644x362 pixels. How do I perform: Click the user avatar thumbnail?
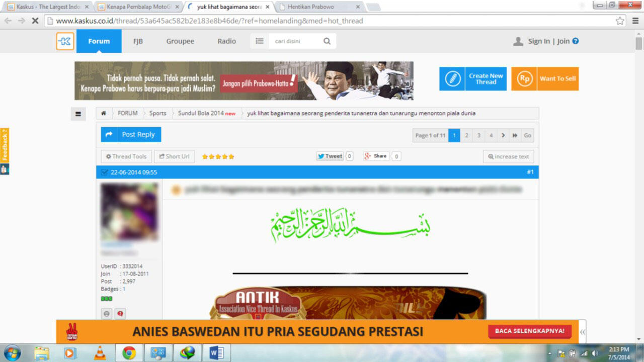click(129, 211)
